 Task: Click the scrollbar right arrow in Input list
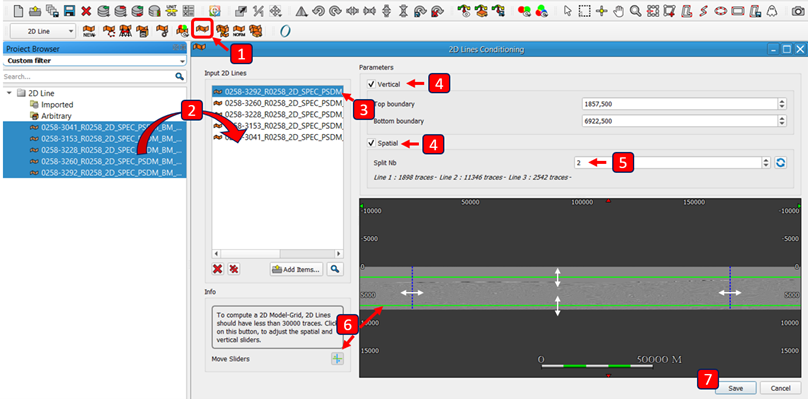coord(339,254)
